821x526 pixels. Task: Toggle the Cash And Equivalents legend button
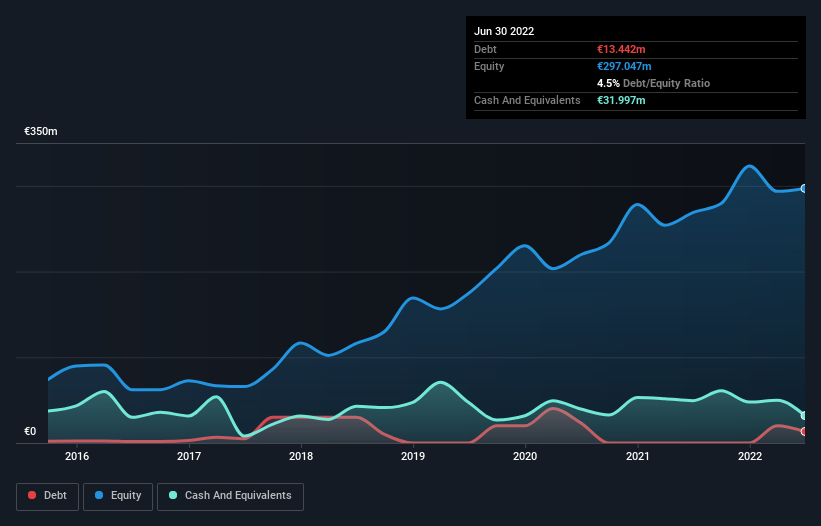(230, 496)
